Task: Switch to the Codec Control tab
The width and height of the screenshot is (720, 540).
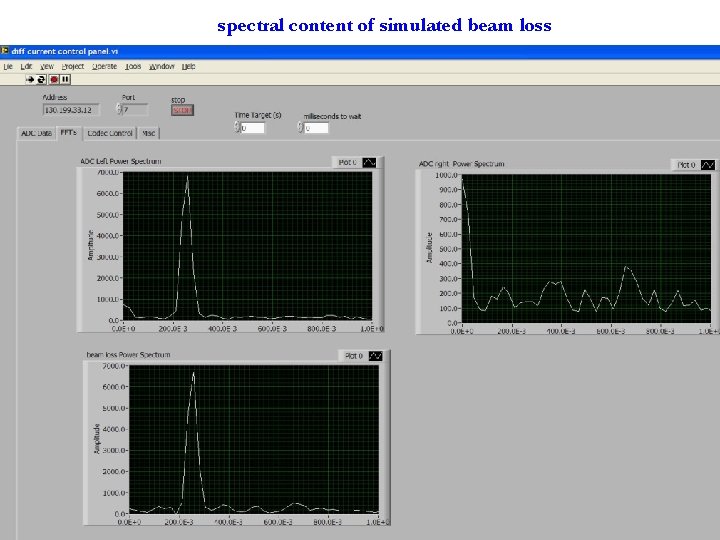Action: 110,133
